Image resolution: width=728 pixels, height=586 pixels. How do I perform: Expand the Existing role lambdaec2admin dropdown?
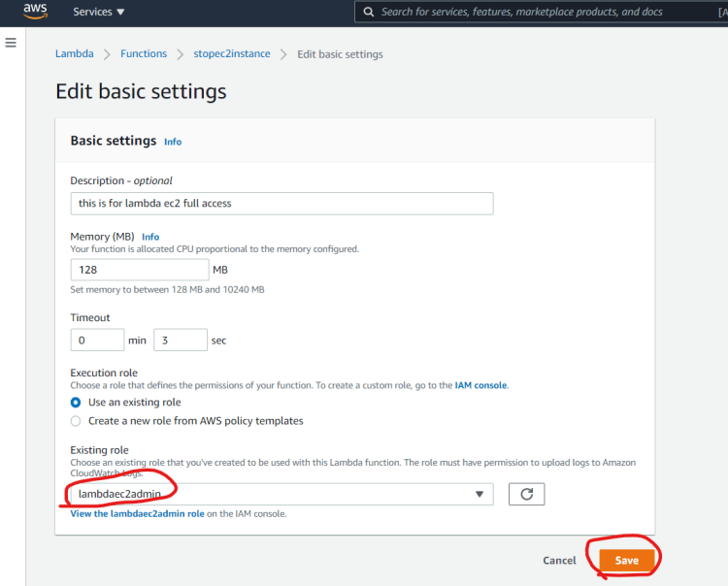pyautogui.click(x=281, y=494)
